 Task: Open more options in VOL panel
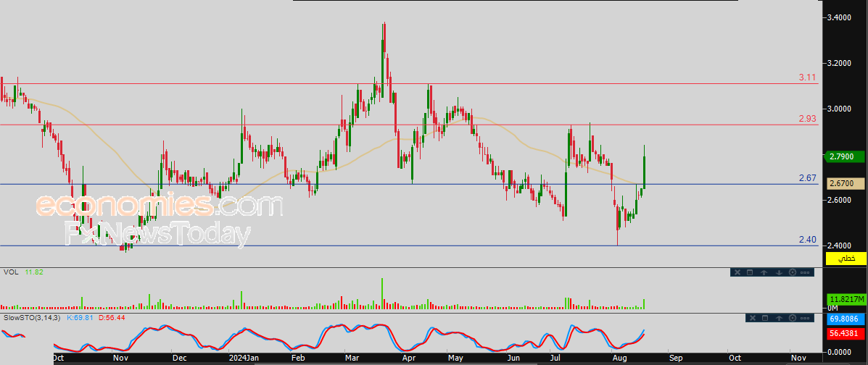(805, 272)
